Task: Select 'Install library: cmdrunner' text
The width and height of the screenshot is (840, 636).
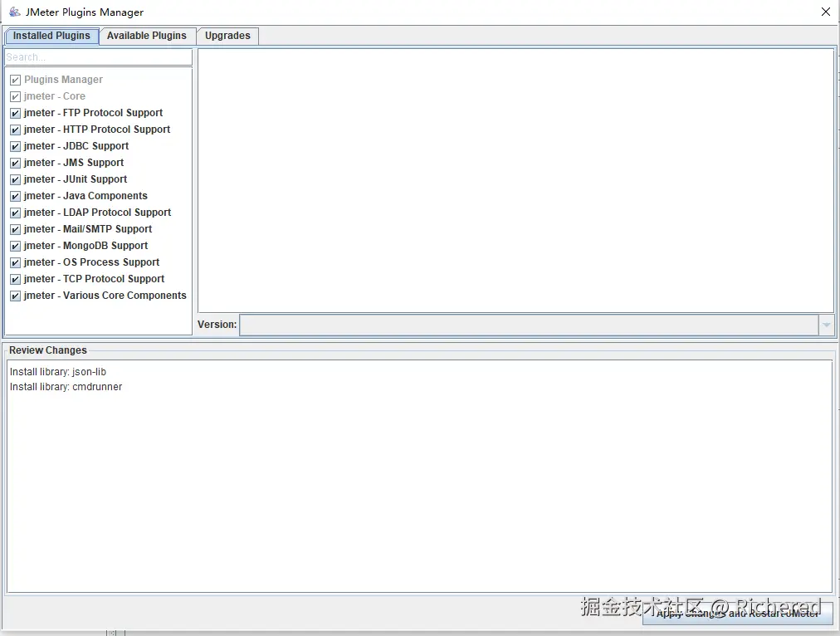Action: pyautogui.click(x=66, y=387)
